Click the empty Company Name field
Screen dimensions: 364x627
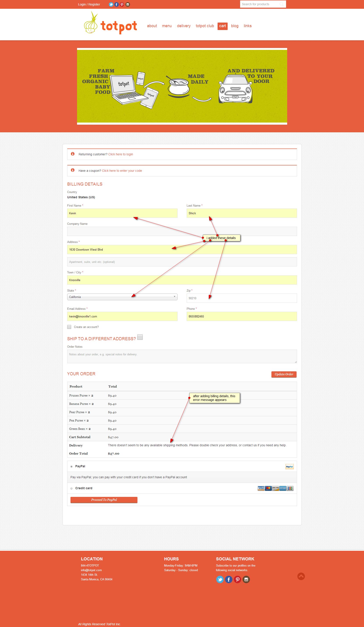click(x=182, y=231)
